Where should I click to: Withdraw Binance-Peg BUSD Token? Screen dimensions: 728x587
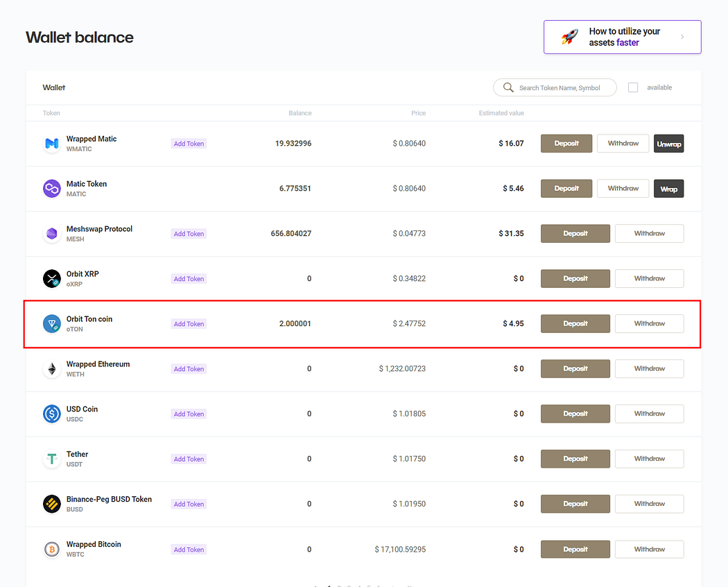[x=650, y=504]
